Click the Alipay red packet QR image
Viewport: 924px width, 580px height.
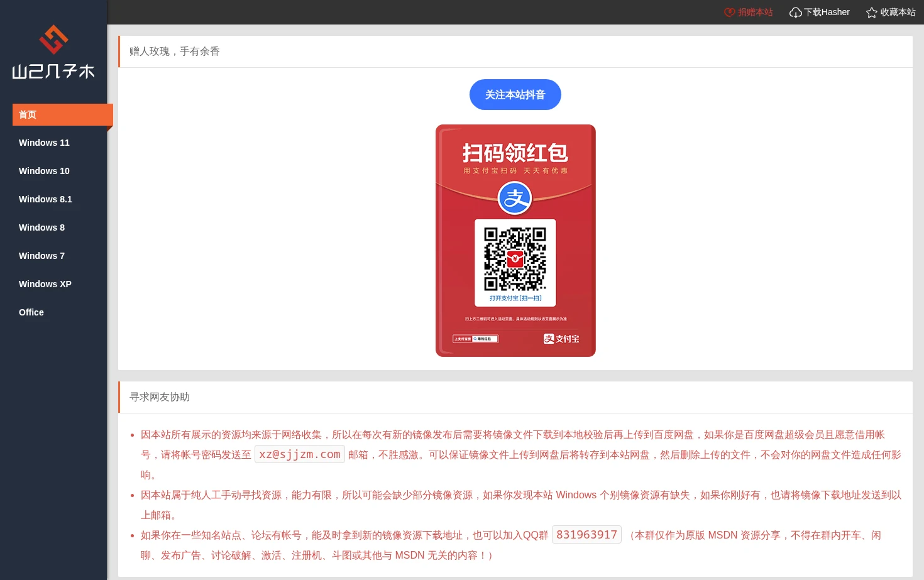pyautogui.click(x=515, y=241)
